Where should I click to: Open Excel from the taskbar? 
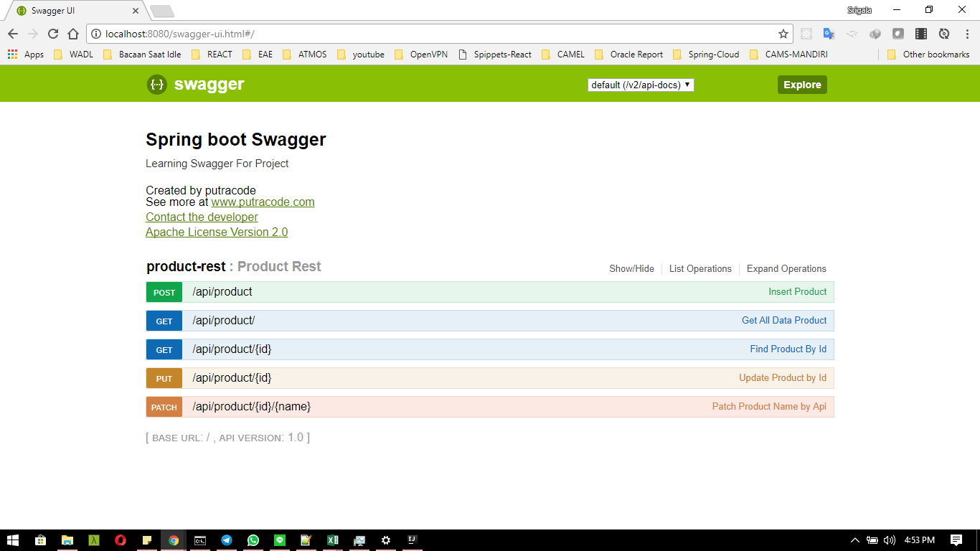(x=333, y=540)
